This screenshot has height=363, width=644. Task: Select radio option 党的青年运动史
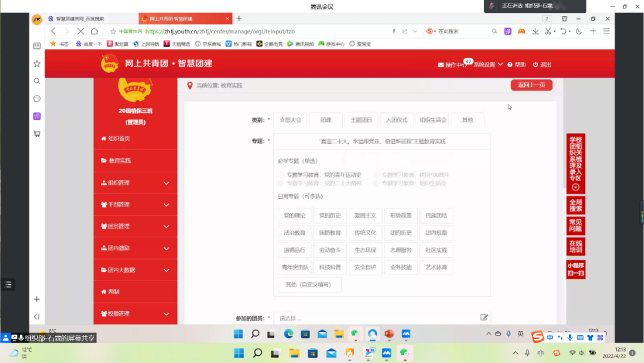tap(281, 175)
